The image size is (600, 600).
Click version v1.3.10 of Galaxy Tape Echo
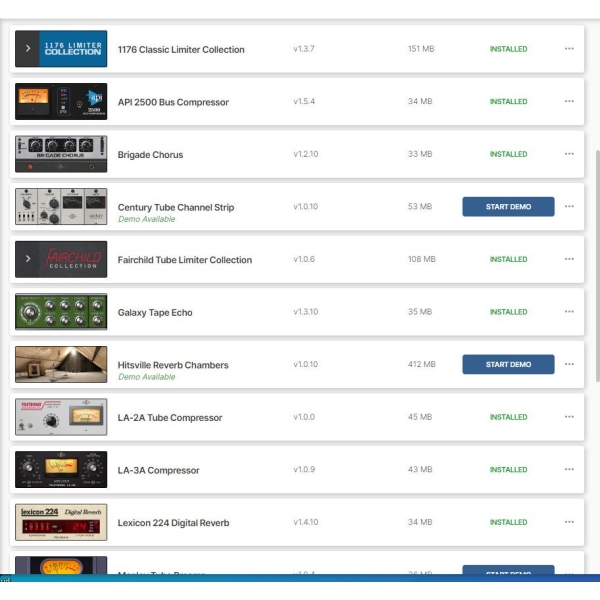[x=305, y=311]
